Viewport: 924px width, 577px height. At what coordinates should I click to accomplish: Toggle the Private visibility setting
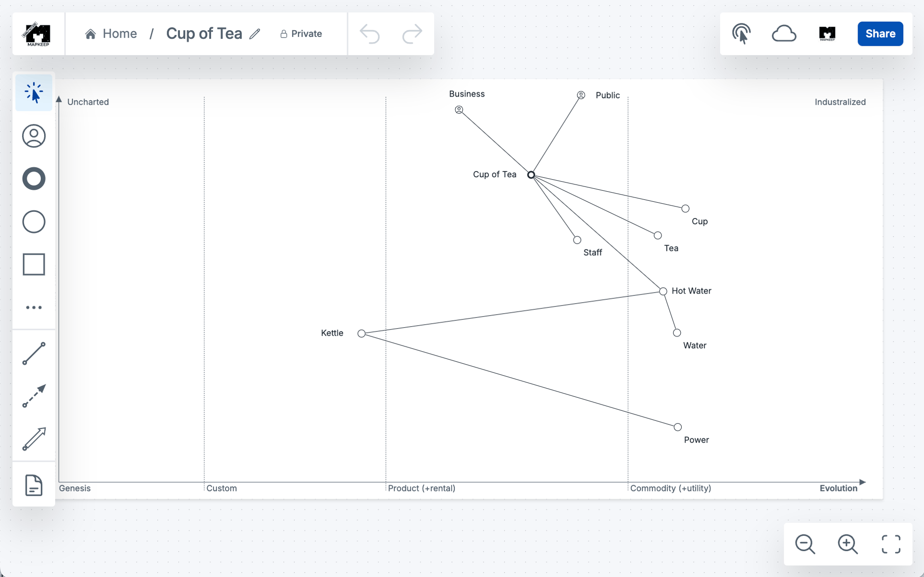coord(300,34)
